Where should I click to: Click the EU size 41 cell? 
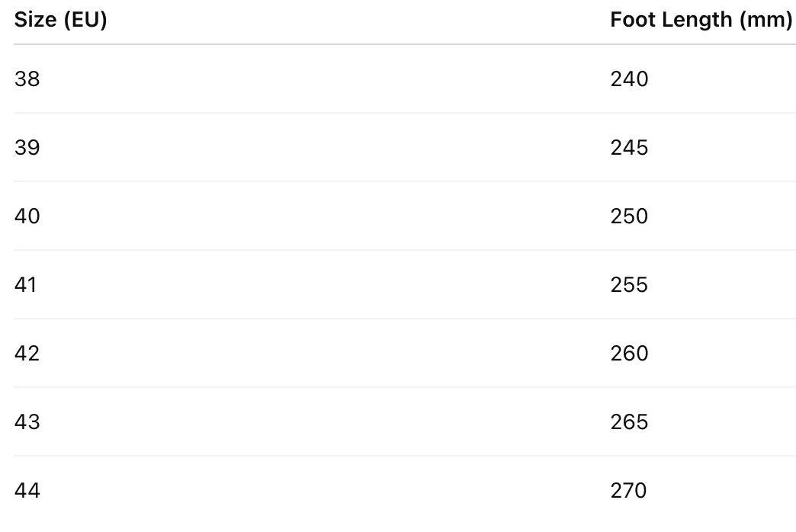[26, 285]
